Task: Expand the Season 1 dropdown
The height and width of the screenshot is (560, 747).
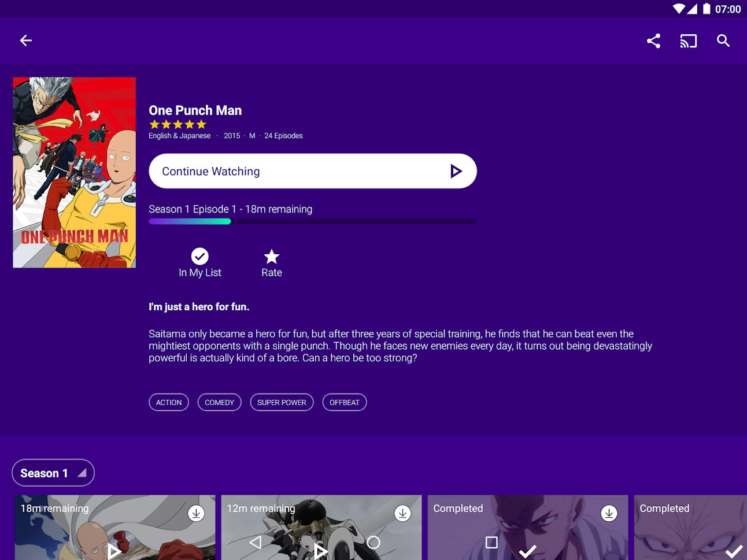Action: [53, 473]
